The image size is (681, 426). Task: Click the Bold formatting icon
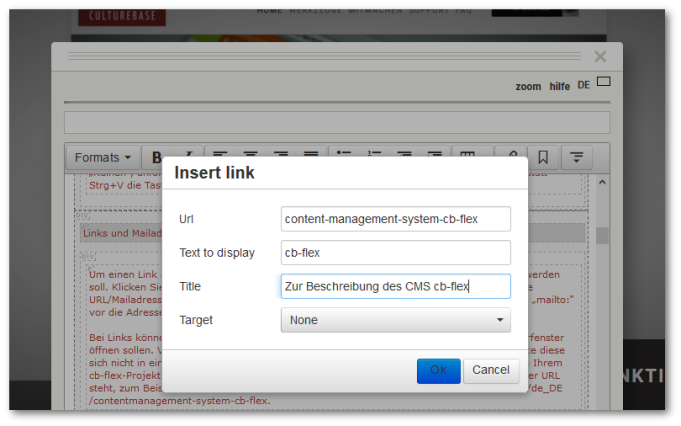tap(157, 157)
